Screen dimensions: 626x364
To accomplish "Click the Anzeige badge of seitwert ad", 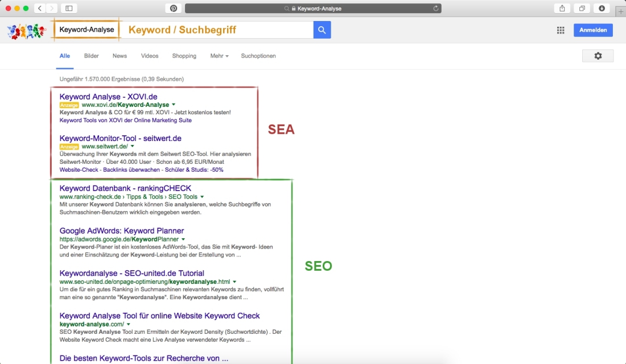I will (x=69, y=147).
